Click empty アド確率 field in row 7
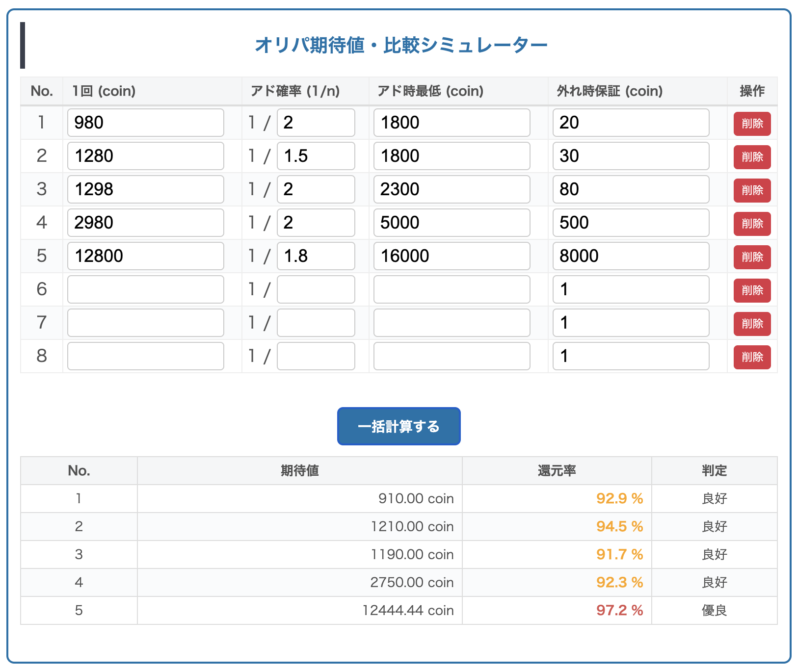 pyautogui.click(x=315, y=323)
